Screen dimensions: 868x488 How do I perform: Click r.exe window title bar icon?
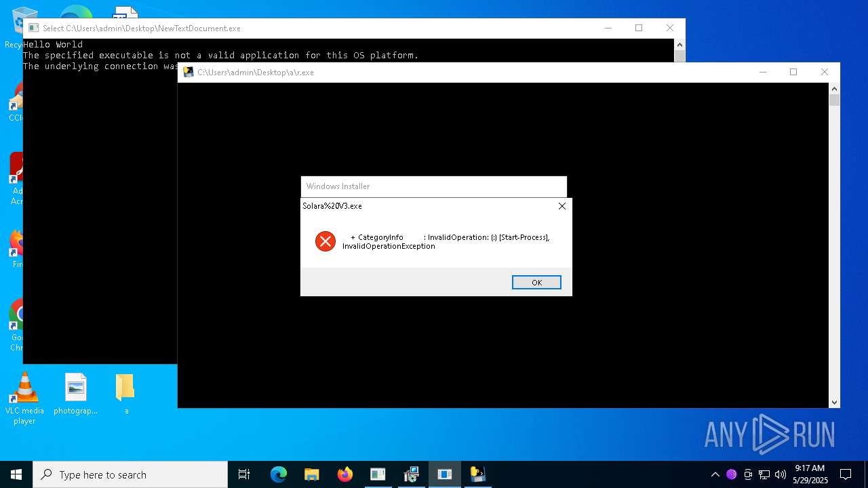[x=189, y=73]
